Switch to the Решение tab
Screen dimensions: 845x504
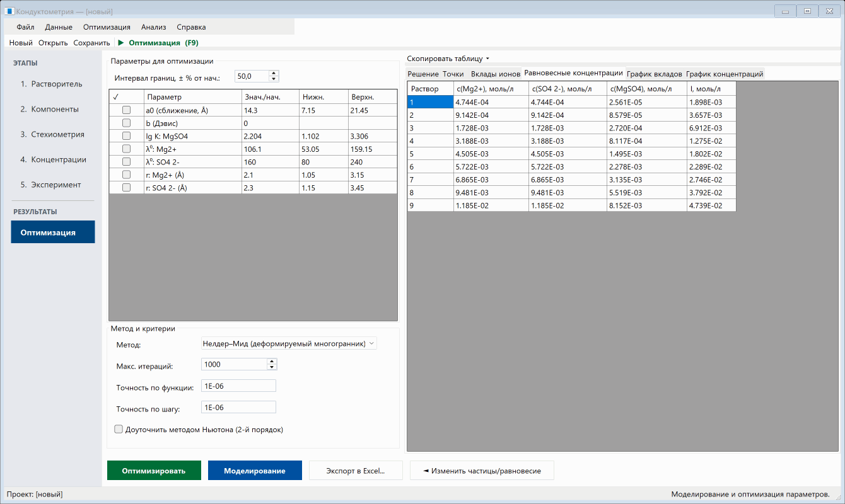click(423, 74)
